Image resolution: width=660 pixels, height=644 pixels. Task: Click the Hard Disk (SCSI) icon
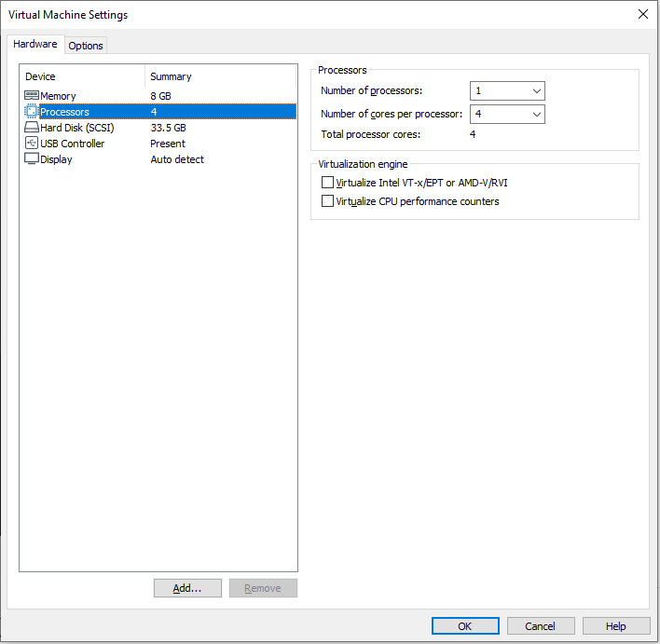click(x=32, y=128)
